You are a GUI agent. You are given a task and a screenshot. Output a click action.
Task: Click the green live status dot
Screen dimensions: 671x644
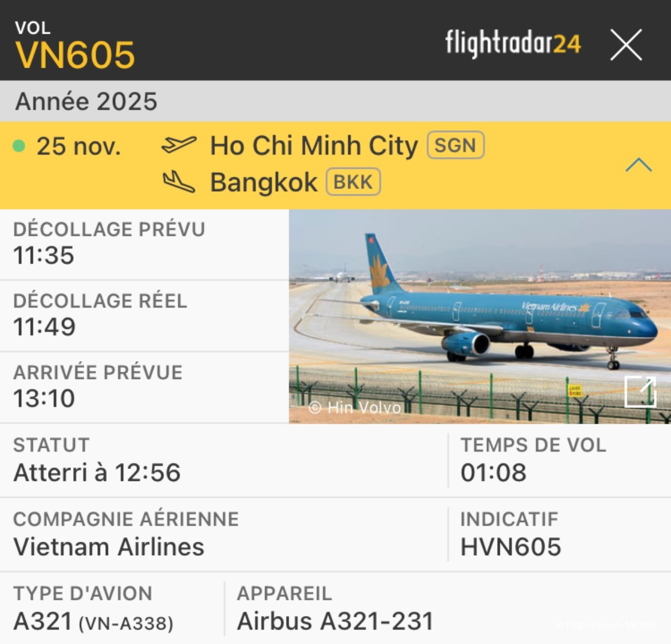coord(19,146)
